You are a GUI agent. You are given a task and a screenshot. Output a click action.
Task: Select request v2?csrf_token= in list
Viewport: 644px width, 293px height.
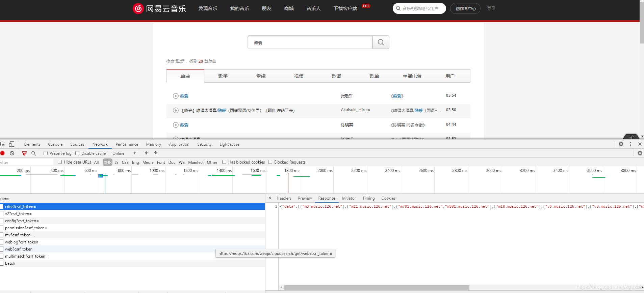[132, 213]
